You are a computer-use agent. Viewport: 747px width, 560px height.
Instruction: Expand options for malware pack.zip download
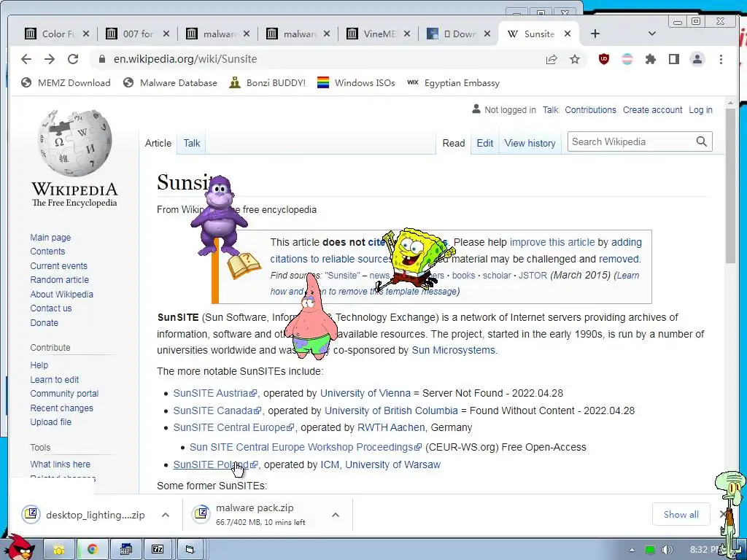click(336, 515)
